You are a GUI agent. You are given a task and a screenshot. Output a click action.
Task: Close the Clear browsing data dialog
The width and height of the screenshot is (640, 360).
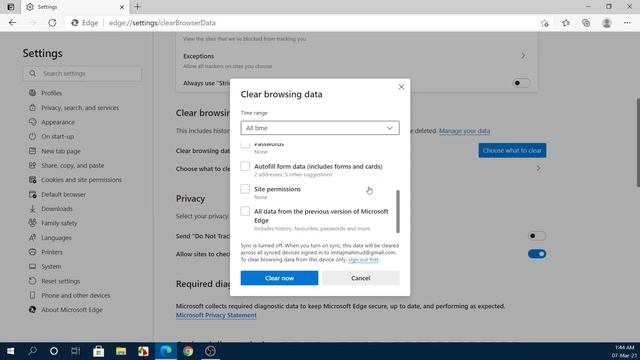401,87
